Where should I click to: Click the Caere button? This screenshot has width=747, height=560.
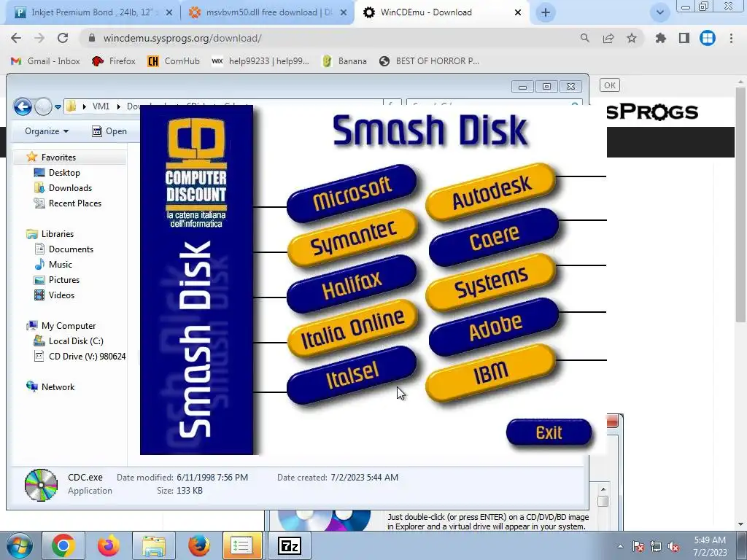494,237
